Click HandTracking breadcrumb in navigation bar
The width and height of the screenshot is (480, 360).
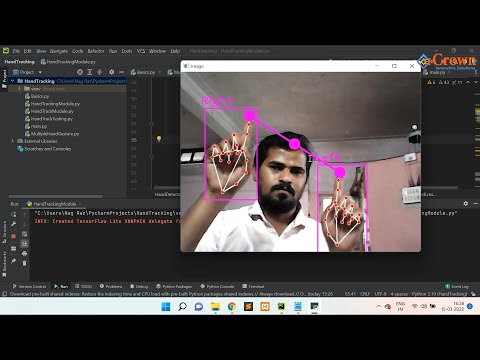(19, 62)
